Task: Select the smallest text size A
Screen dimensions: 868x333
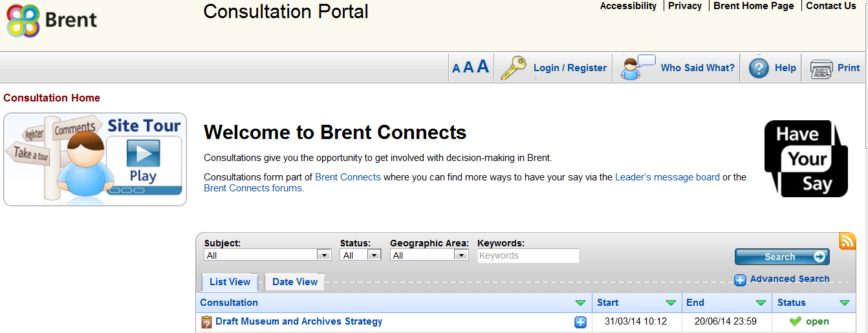Action: tap(456, 69)
